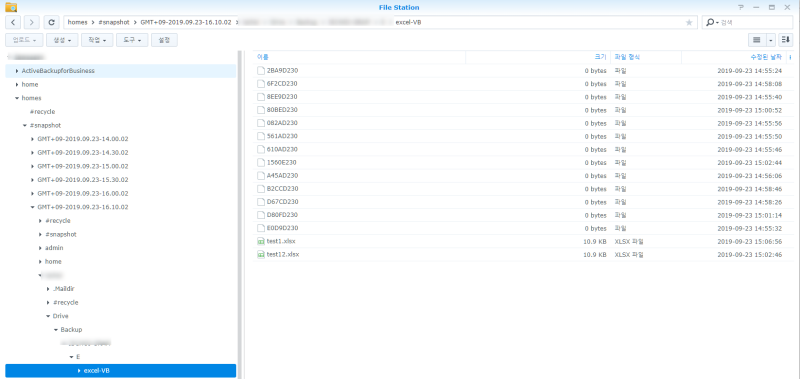Open the 도구 tools menu
800x379 pixels.
click(132, 40)
